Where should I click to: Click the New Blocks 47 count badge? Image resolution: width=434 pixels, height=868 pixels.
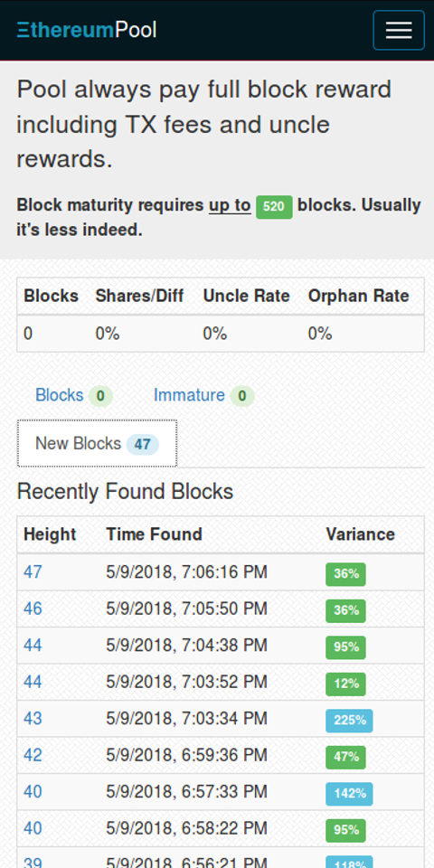point(142,445)
